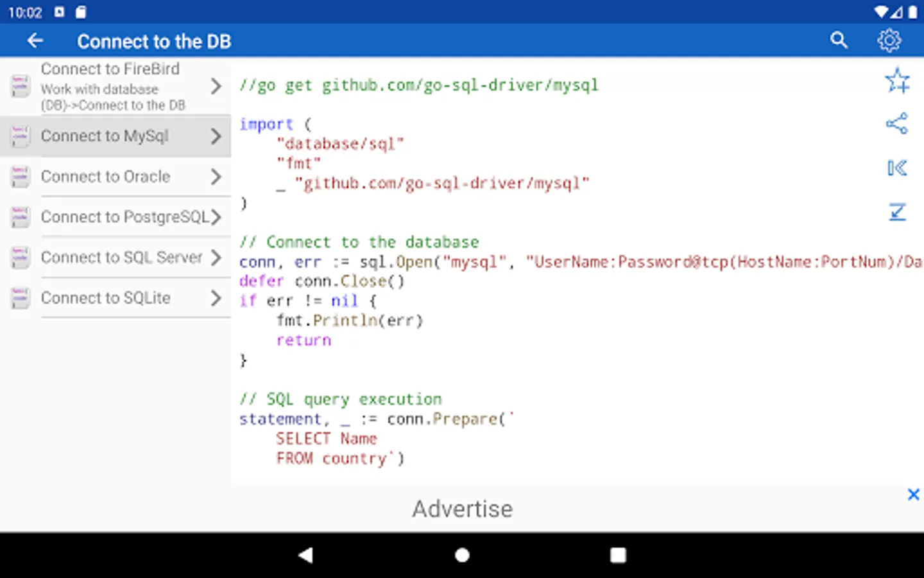
Task: Open settings via the gear icon
Action: [889, 40]
